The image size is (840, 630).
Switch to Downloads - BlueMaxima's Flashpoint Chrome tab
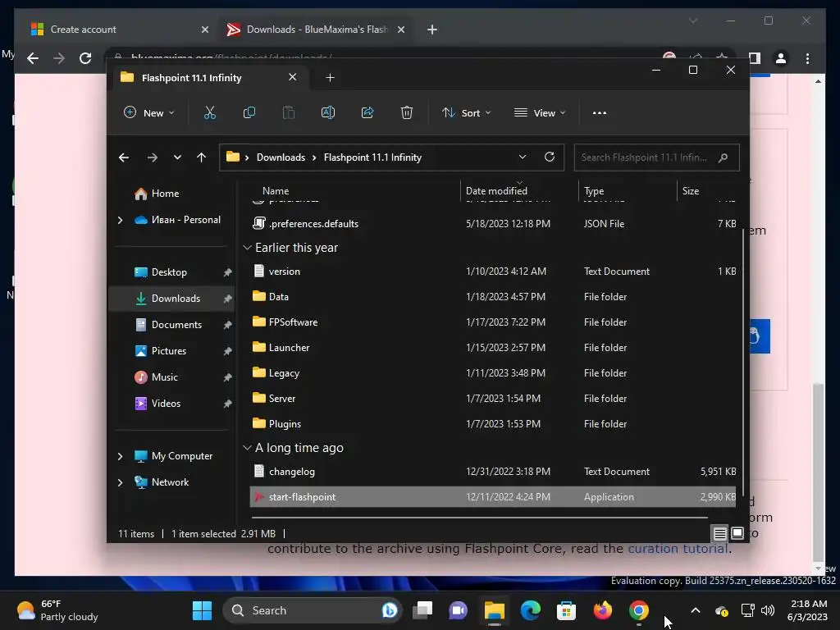tap(316, 30)
